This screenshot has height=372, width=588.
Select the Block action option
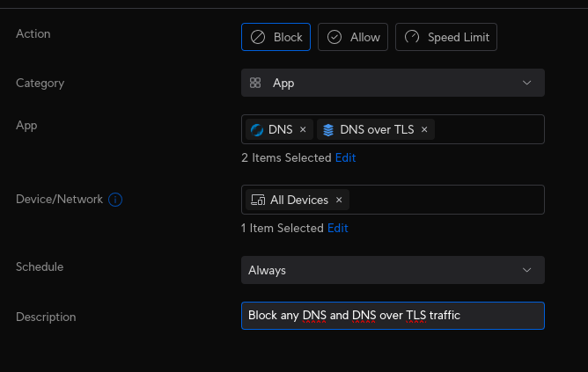276,37
